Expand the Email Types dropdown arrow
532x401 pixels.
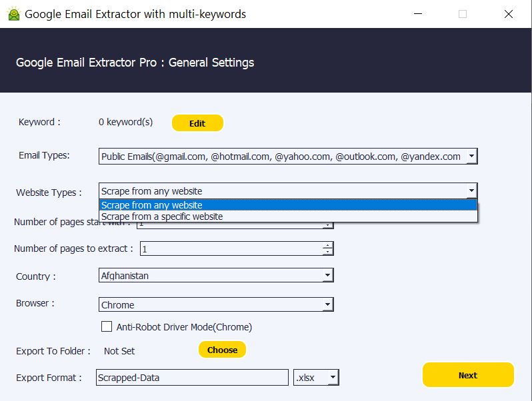(471, 157)
